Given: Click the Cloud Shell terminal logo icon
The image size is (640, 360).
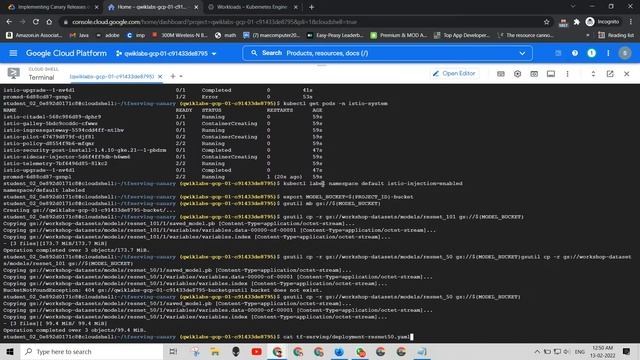Looking at the screenshot, I should point(13,73).
